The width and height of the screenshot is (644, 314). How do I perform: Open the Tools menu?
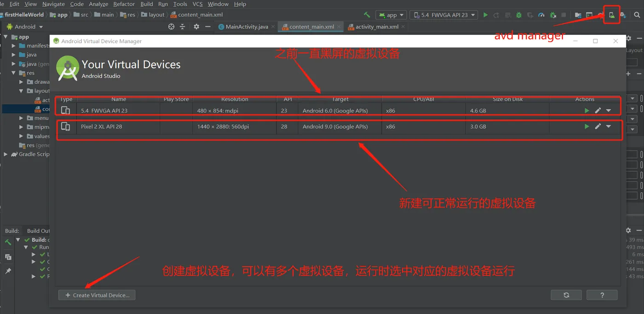tap(180, 4)
